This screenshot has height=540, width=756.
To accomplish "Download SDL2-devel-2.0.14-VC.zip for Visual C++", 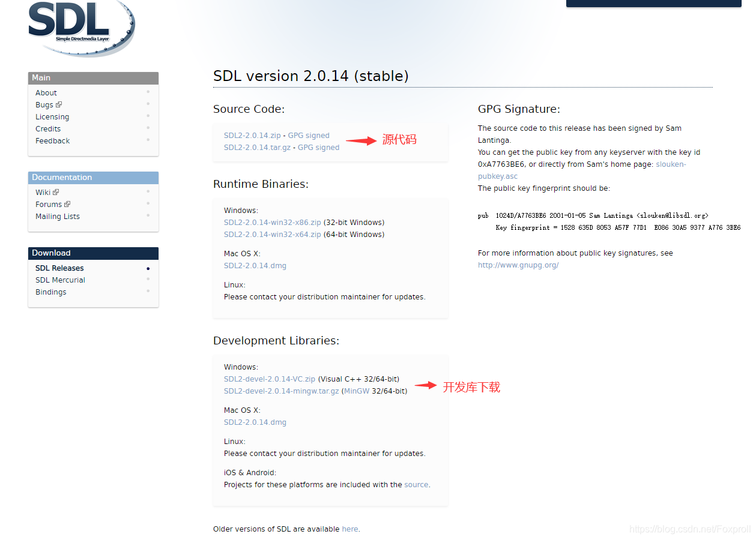I will [x=269, y=379].
